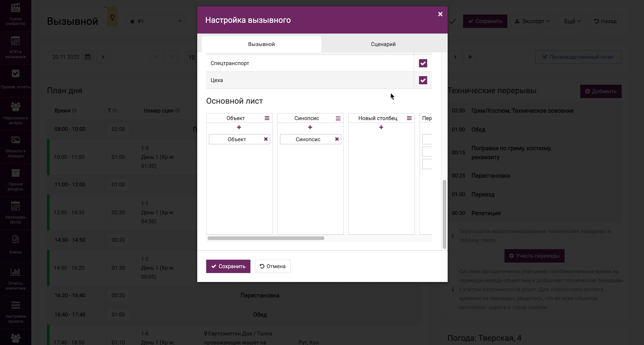Viewport: 644px width, 345px height.
Task: Open Объекты и локации sidebar section
Action: (x=15, y=147)
